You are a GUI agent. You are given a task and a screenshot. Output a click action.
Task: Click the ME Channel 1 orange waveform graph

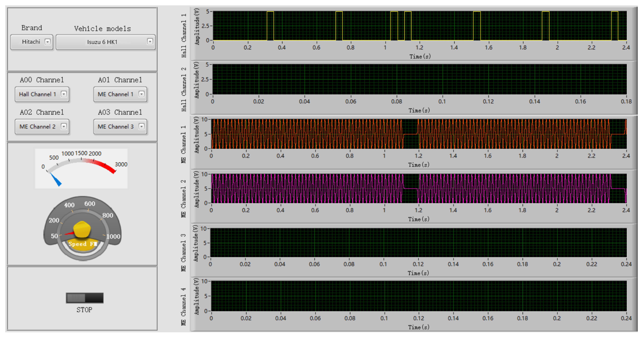[419, 134]
